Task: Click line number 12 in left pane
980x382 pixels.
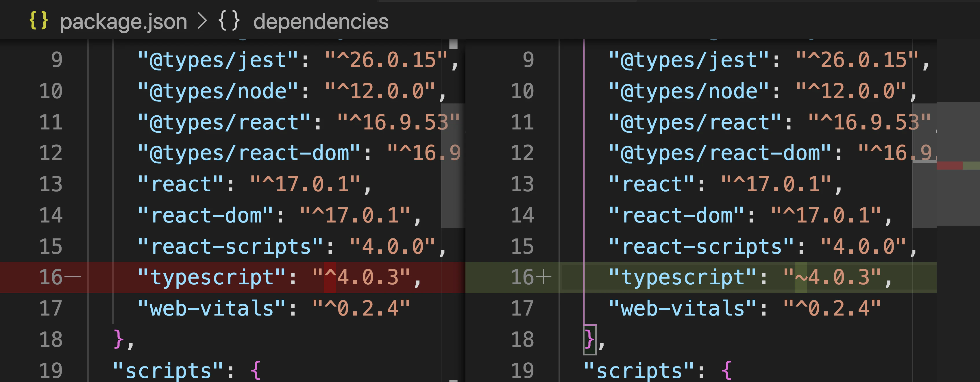Action: coord(51,153)
